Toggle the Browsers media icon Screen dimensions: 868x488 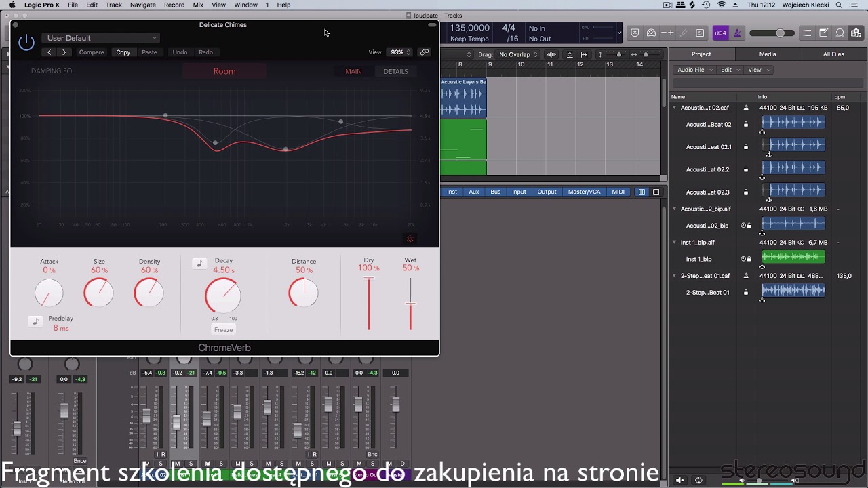(x=856, y=33)
